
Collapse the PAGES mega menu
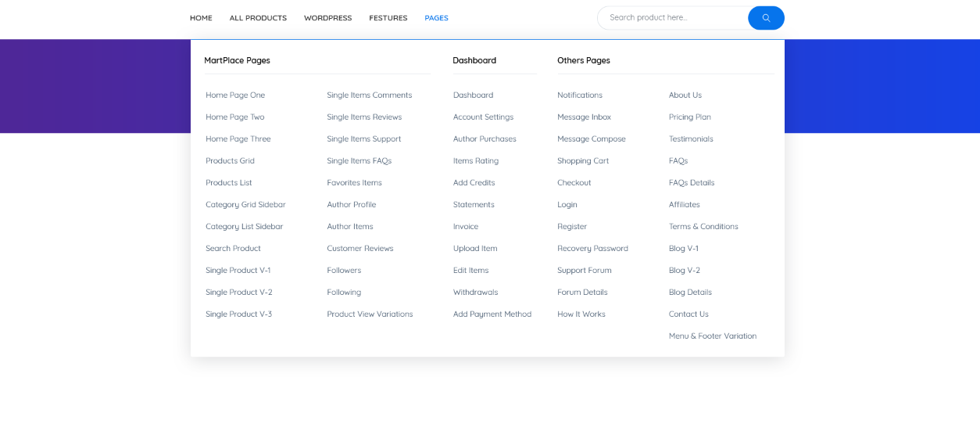(436, 18)
